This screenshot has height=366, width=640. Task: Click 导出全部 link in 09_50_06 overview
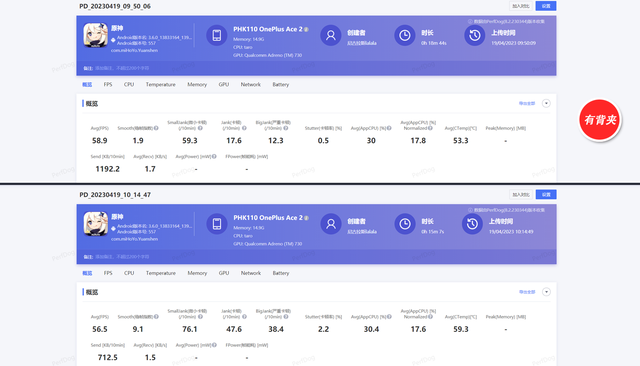[x=527, y=104]
